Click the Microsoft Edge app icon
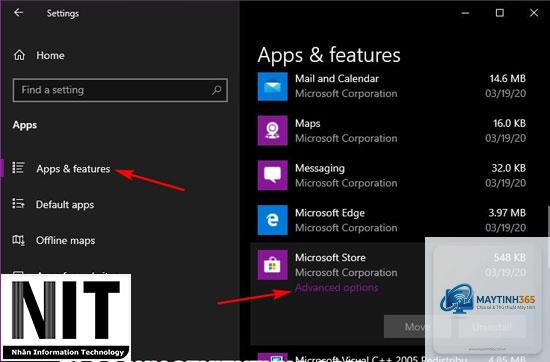Screen dimensions: 550x362 click(273, 220)
